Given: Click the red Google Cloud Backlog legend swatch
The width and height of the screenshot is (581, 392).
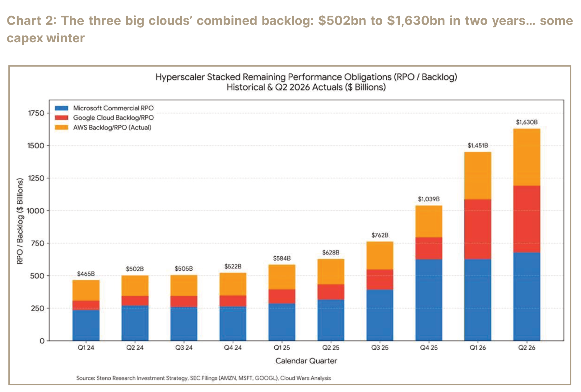Looking at the screenshot, I should tap(61, 118).
